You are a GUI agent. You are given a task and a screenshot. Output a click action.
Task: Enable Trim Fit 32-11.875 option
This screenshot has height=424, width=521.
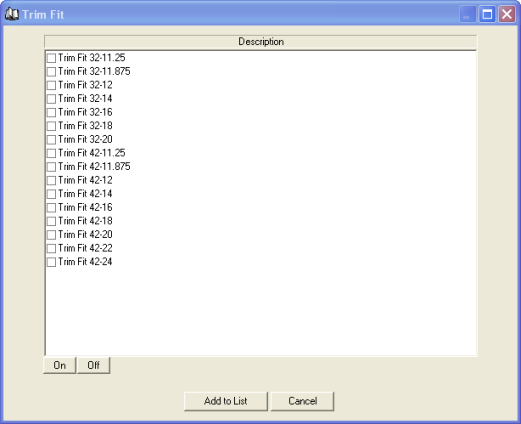point(51,72)
